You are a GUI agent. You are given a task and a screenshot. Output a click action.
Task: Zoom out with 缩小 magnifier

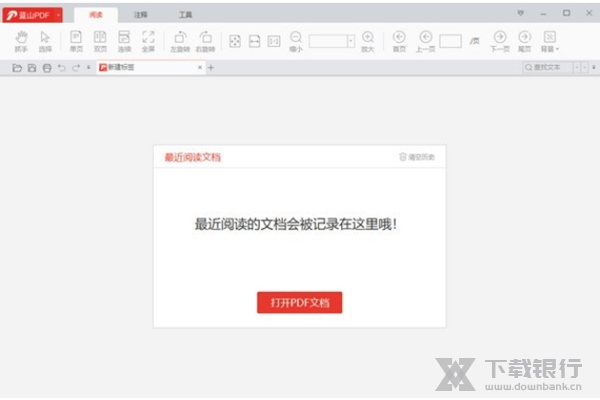click(x=296, y=41)
